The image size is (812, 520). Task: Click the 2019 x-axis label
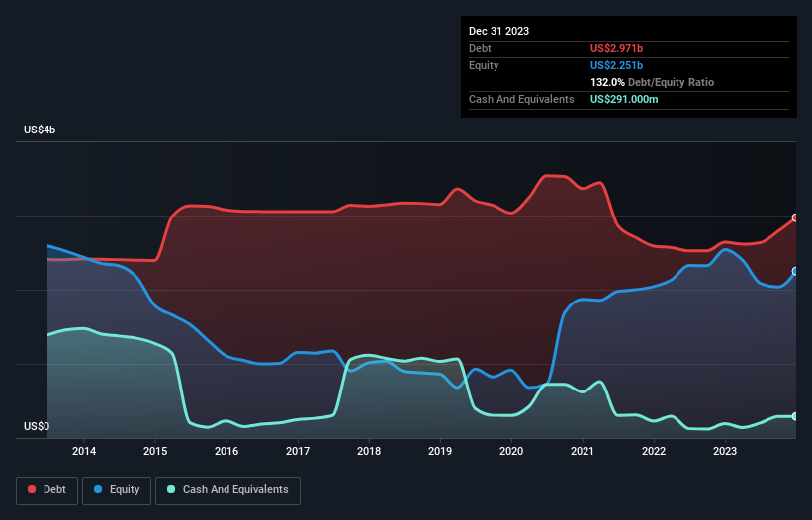click(440, 451)
